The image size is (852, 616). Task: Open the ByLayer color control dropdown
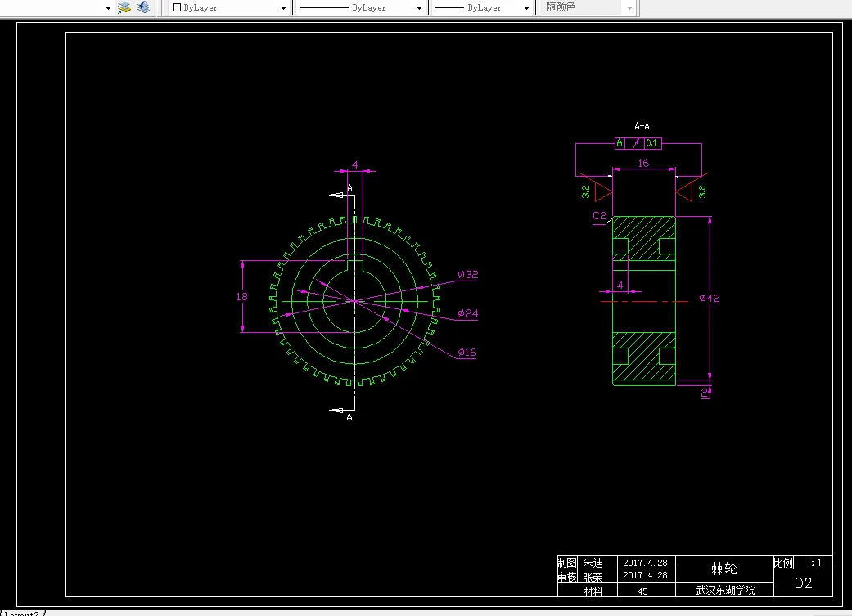tap(283, 7)
